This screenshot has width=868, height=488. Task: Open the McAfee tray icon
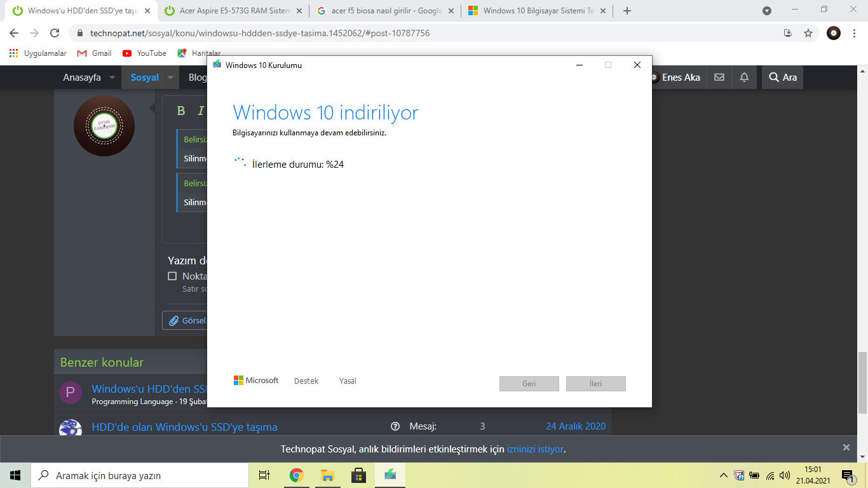(x=739, y=475)
